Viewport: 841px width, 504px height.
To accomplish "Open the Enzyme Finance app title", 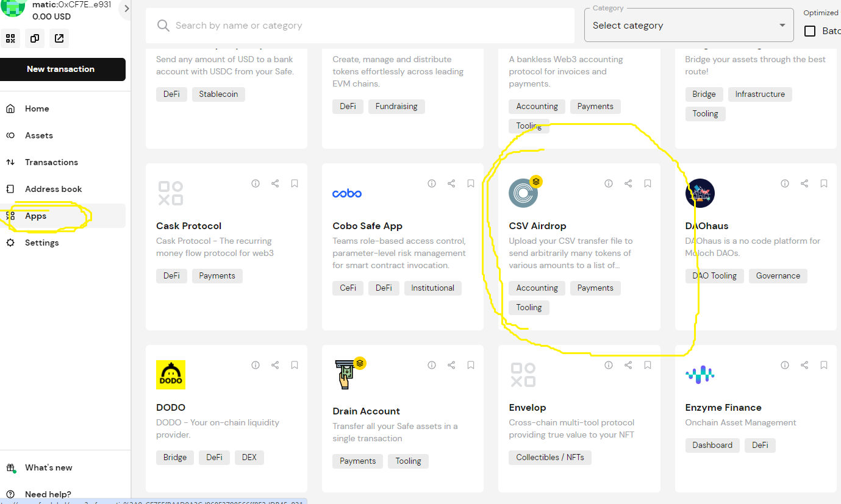I will (723, 408).
